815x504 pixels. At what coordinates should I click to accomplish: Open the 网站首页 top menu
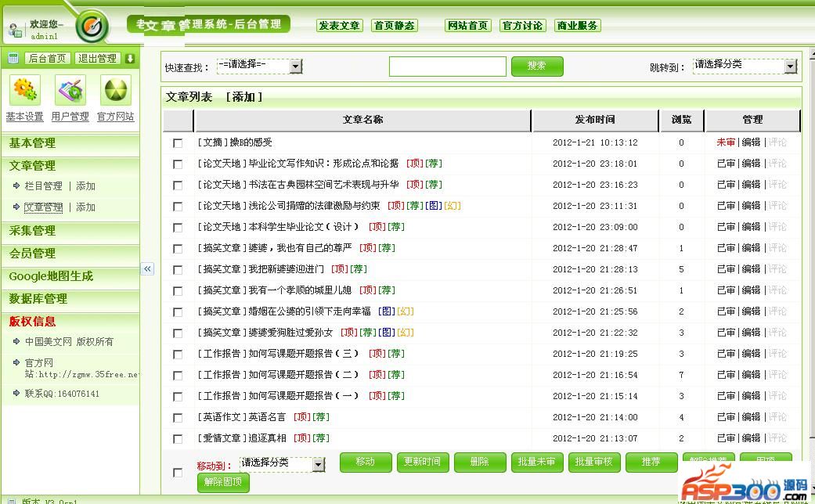coord(468,26)
